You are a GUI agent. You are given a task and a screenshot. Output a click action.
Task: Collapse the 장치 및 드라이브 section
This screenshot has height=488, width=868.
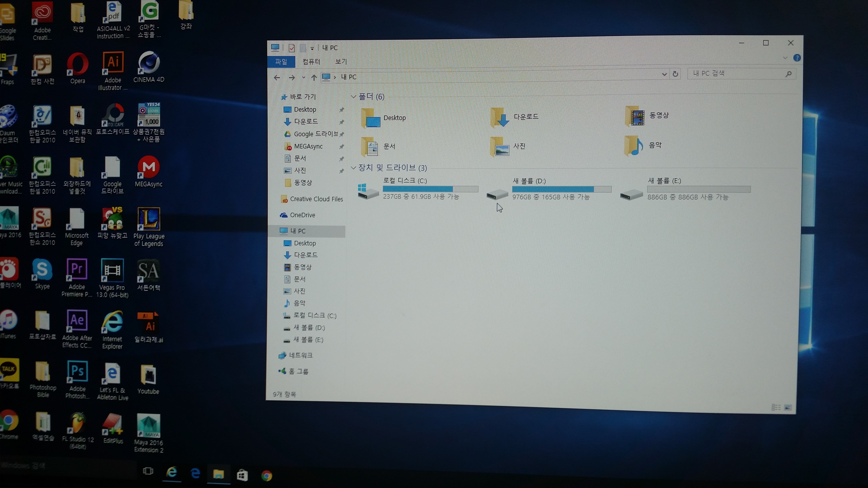tap(353, 168)
